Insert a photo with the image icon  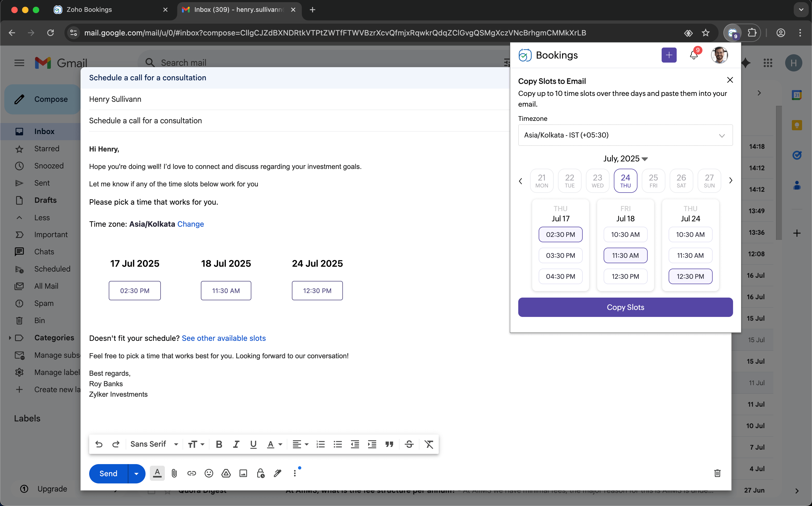(x=243, y=473)
